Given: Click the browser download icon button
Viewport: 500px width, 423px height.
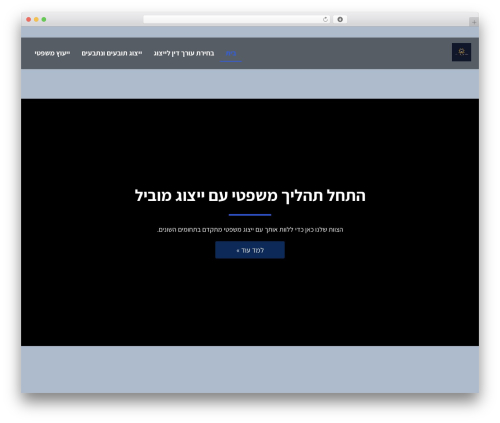Looking at the screenshot, I should coord(340,19).
